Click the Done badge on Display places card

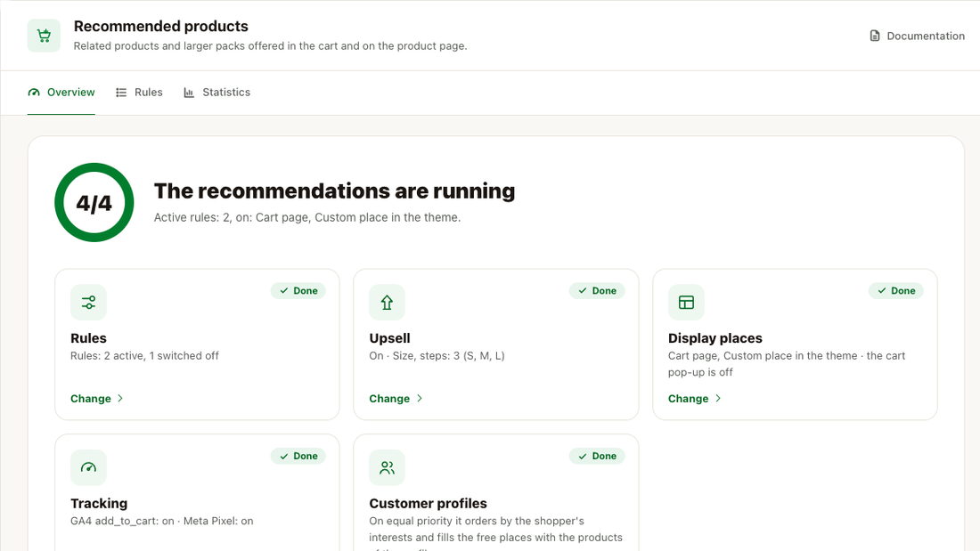coord(895,291)
